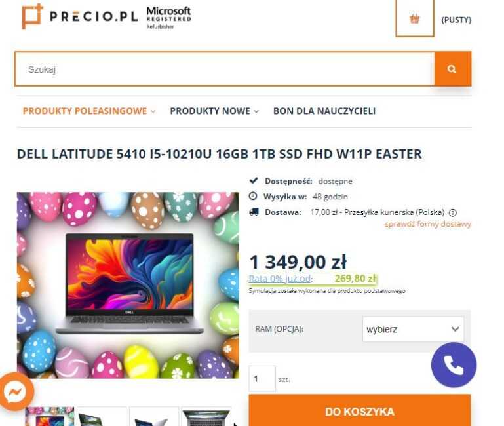
Task: Select the laptop keyboard thumbnail
Action: [x=206, y=416]
